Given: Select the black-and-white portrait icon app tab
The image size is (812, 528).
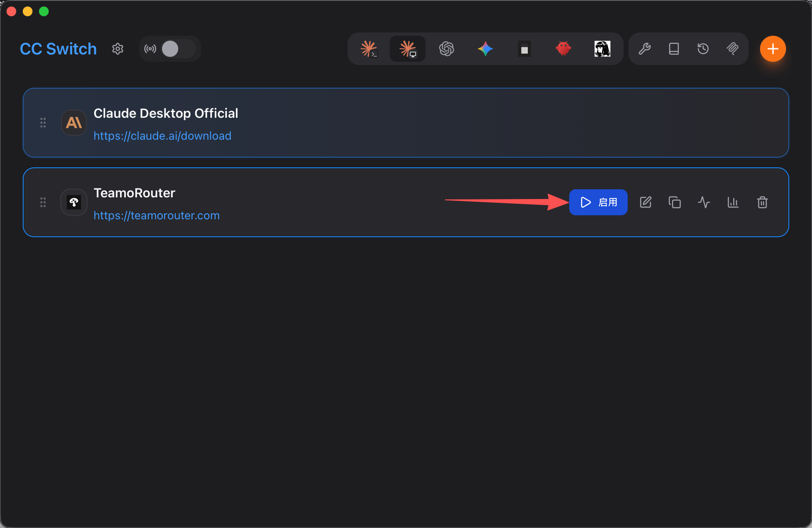Looking at the screenshot, I should [x=603, y=49].
